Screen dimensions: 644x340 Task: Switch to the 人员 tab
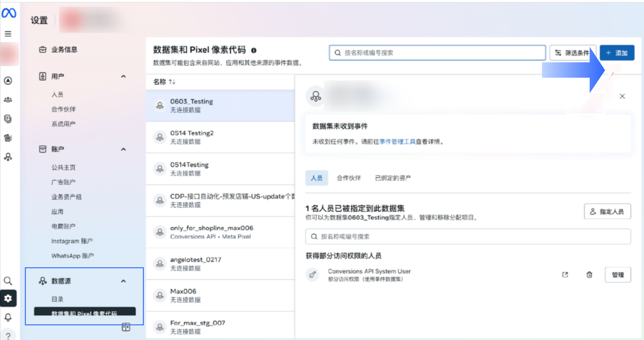tap(316, 178)
